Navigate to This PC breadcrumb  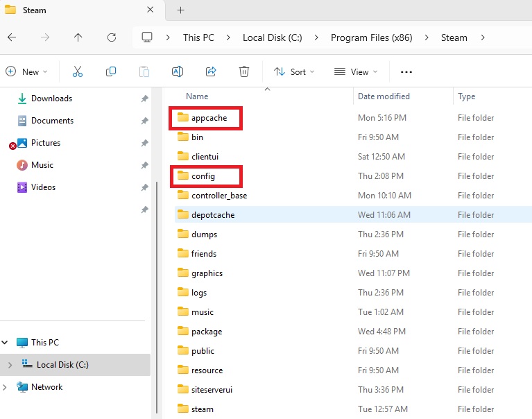198,37
